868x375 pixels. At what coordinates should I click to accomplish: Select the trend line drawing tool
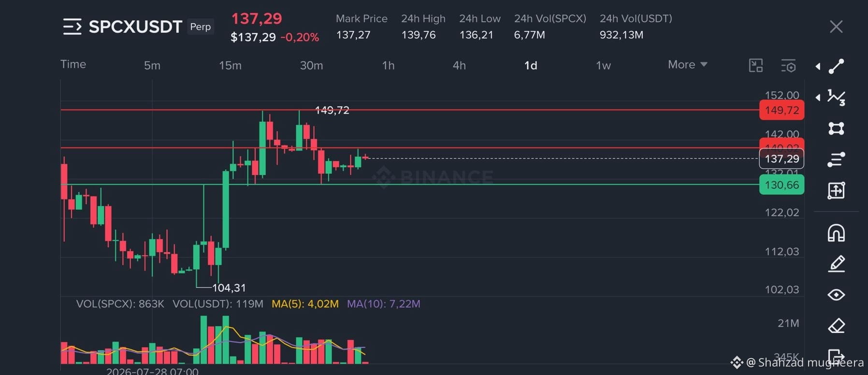click(x=836, y=66)
